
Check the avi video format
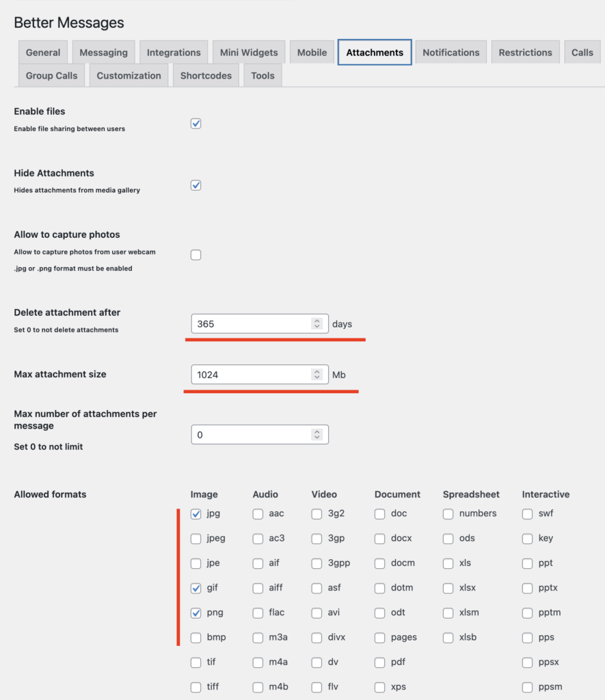tap(317, 612)
